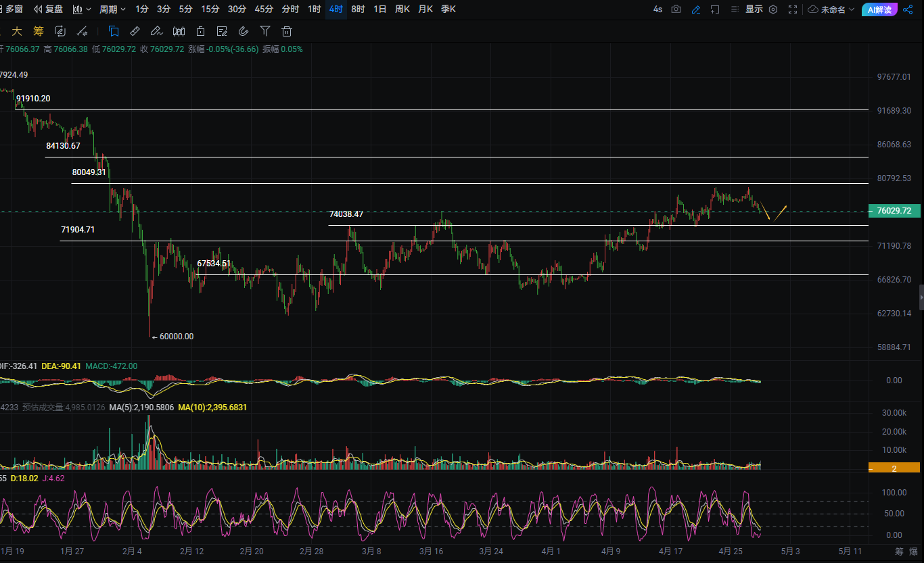Expand the 未命名 layout dropdown
This screenshot has height=563, width=924.
(831, 9)
